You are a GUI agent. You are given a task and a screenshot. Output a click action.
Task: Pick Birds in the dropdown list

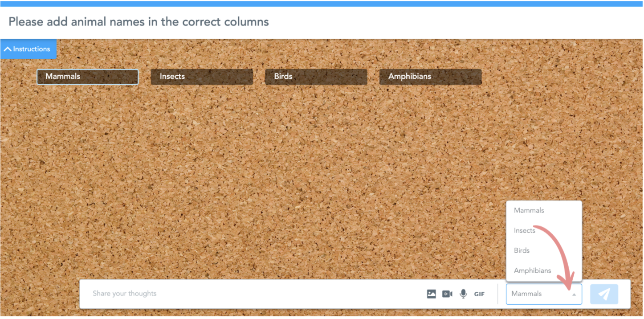tap(522, 250)
